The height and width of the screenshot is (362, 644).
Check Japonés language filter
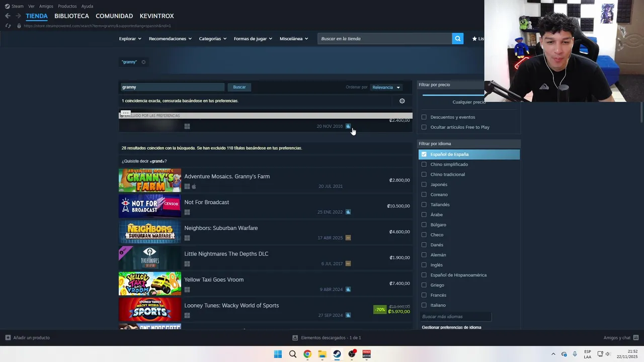(424, 185)
